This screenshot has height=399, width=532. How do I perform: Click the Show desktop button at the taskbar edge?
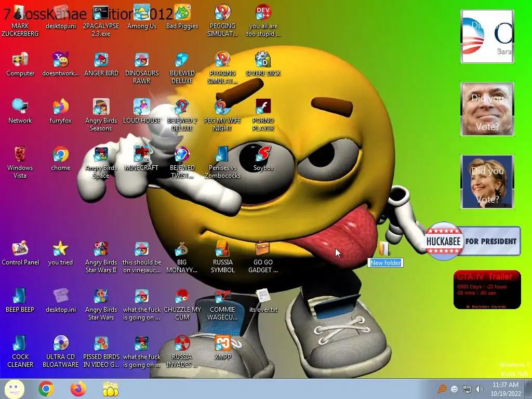tap(528, 389)
